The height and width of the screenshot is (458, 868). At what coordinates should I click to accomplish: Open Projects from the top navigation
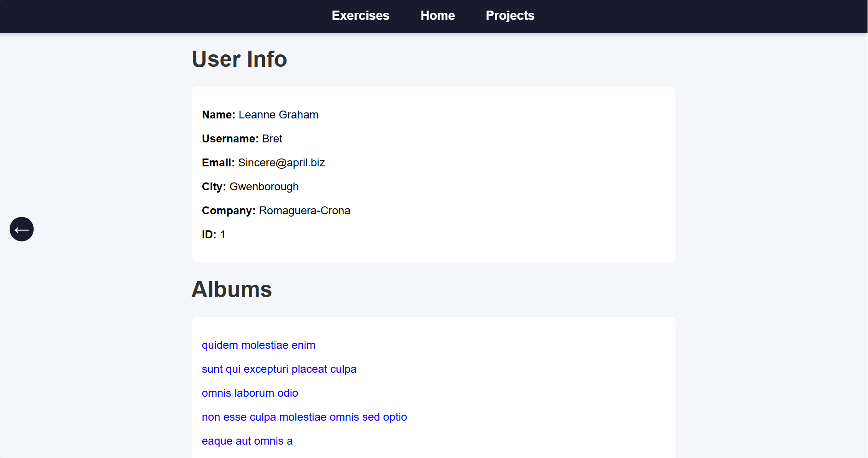510,16
